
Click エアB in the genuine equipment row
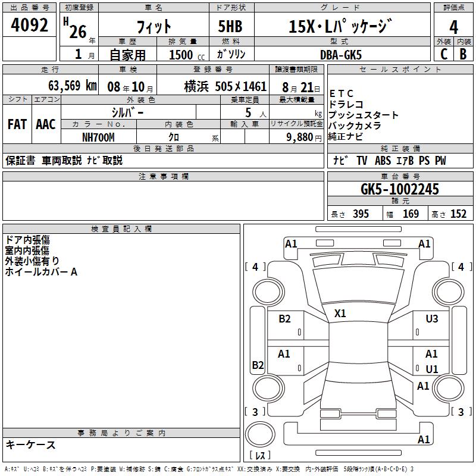tap(405, 161)
